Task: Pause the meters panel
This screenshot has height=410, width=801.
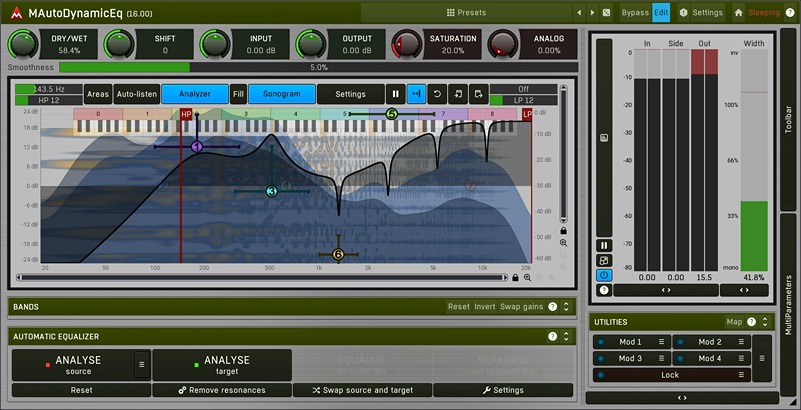Action: 604,246
